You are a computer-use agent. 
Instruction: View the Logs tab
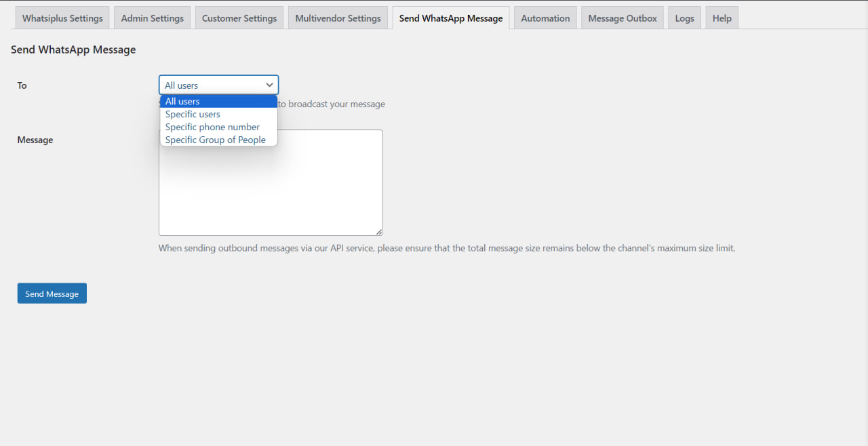click(684, 18)
